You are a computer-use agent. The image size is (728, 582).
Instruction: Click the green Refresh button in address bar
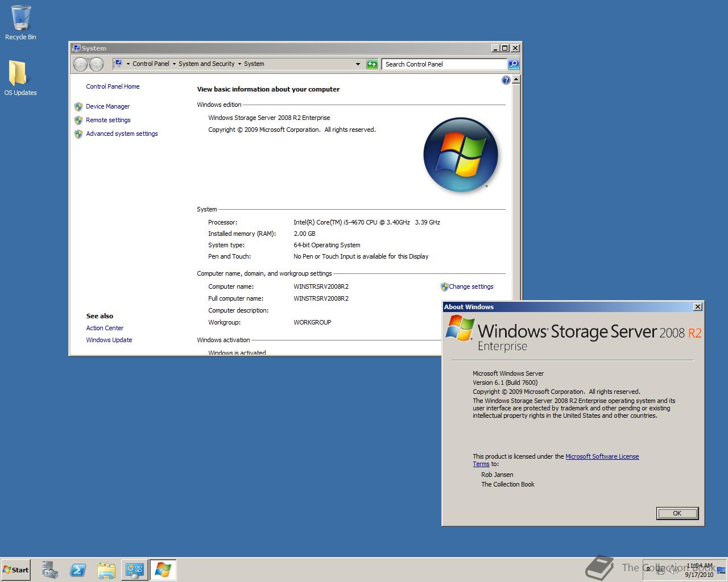372,64
